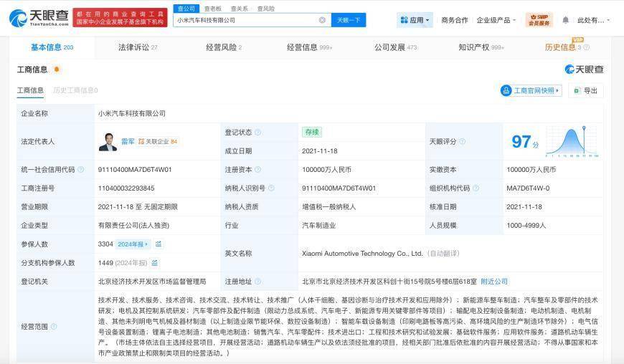Open the 工商官网快照 dropdown button
Viewport: 624px width, 364px height.
click(x=531, y=91)
